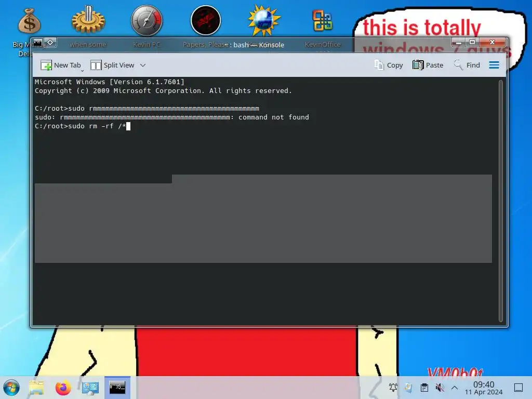Open the Find search tool
Viewport: 532px width, 399px height.
pos(467,65)
